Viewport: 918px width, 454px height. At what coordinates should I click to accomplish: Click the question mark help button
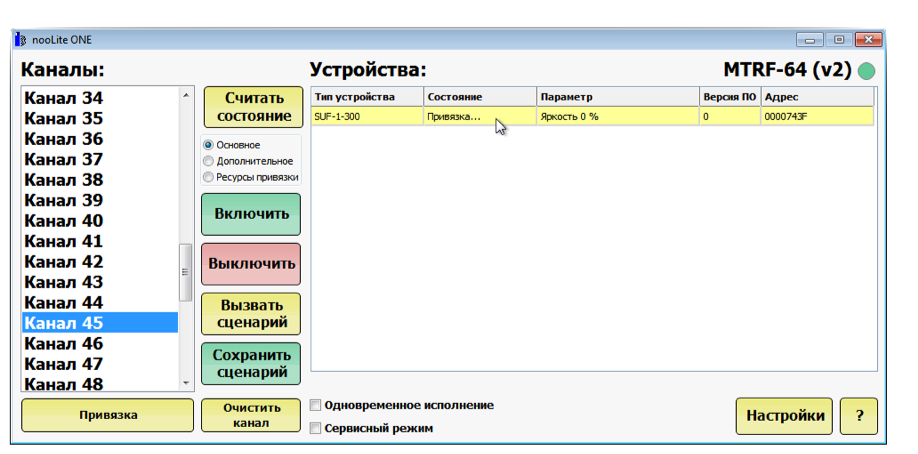click(x=859, y=416)
